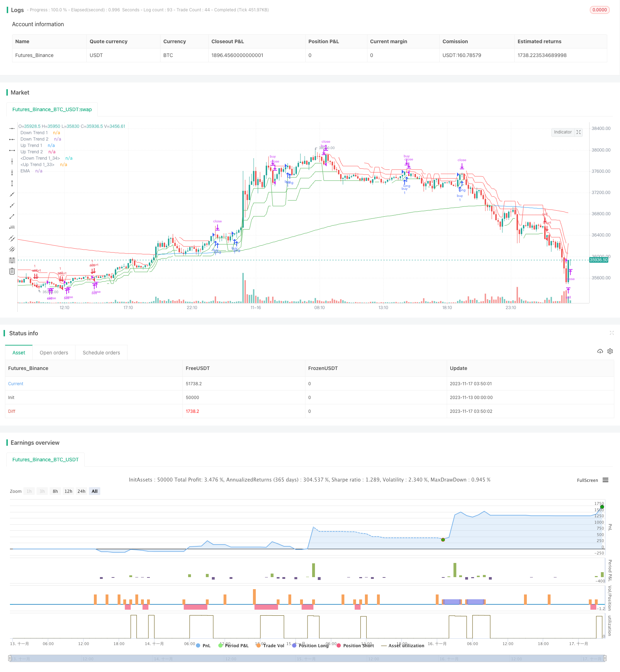Switch to the Asset tab
This screenshot has width=620, height=672.
point(19,353)
